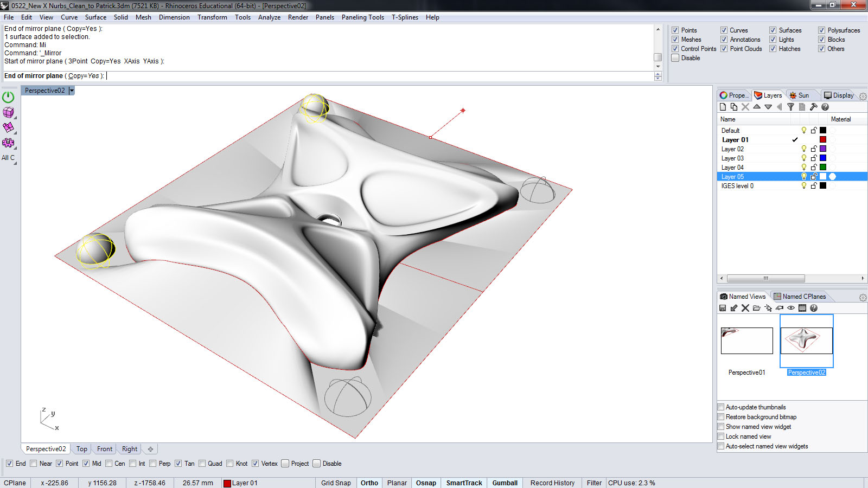Import named views via folder icon
The image size is (868, 488).
(x=757, y=308)
